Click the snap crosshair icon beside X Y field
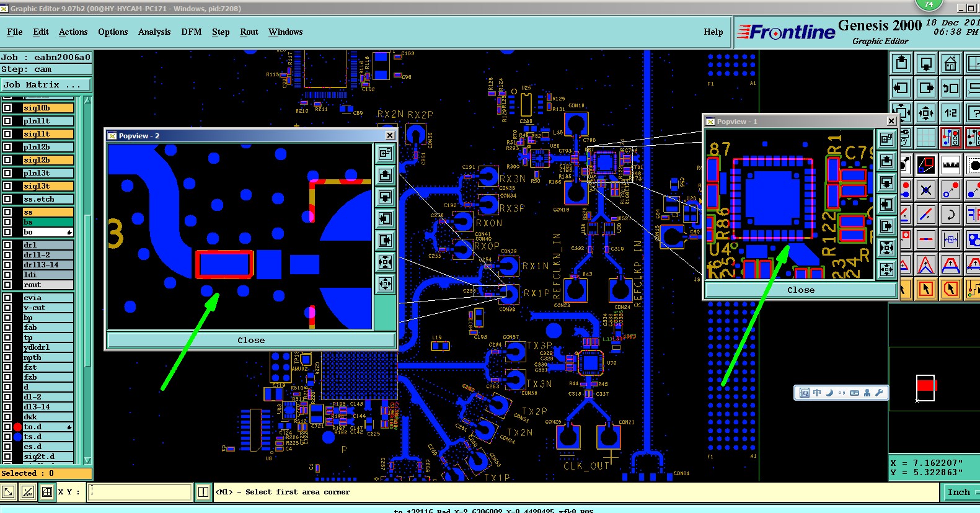This screenshot has width=980, height=513. (x=47, y=492)
